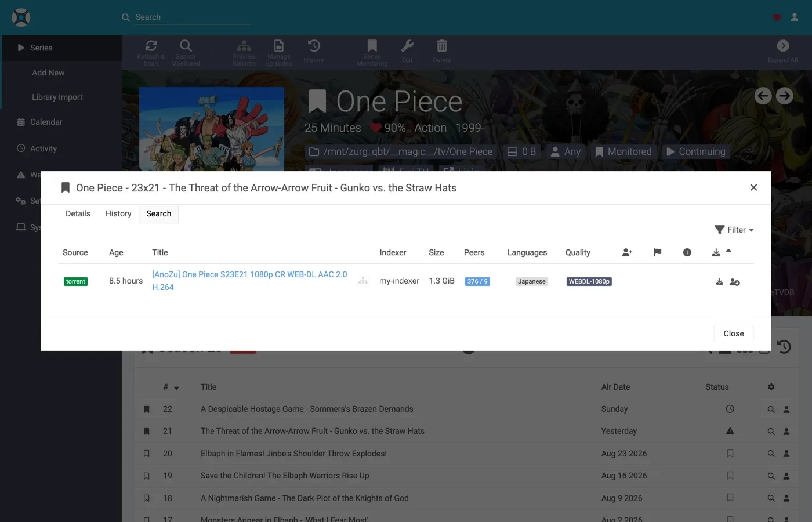812x522 pixels.
Task: Sort releases by download column icon
Action: (x=716, y=252)
